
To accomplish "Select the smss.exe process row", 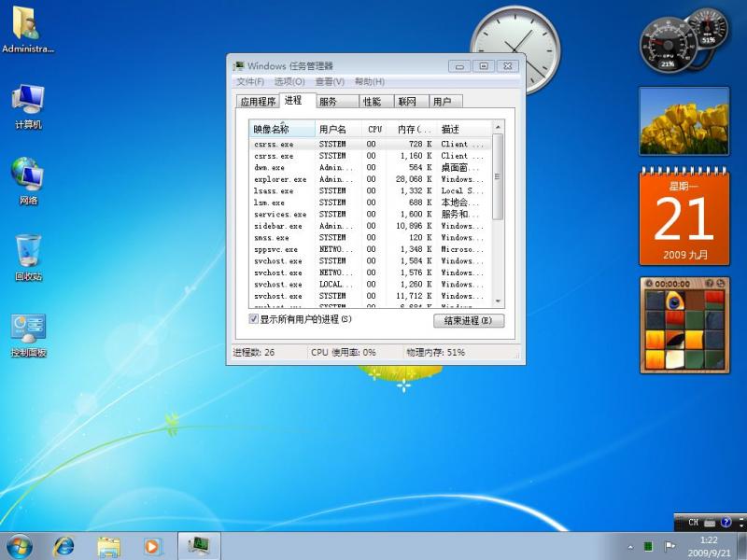I will [370, 238].
